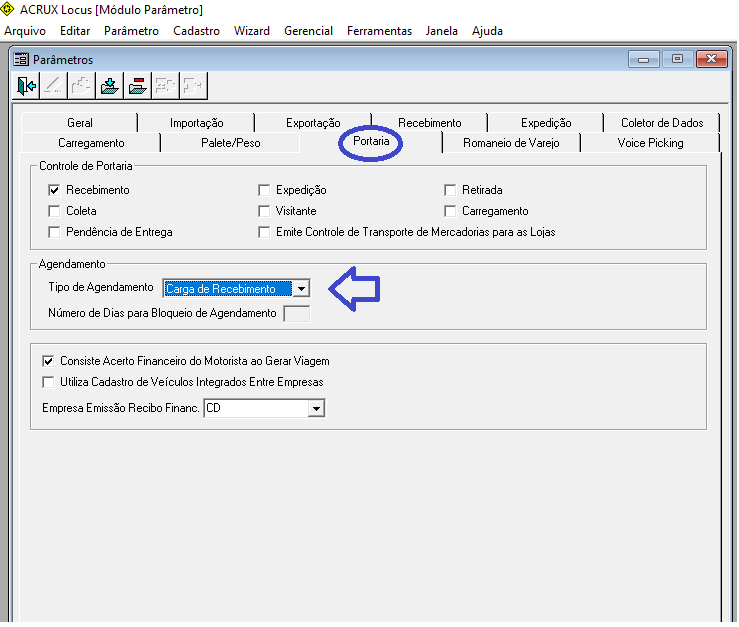739x627 pixels.
Task: Check Pendência de Entrega option
Action: click(x=54, y=232)
